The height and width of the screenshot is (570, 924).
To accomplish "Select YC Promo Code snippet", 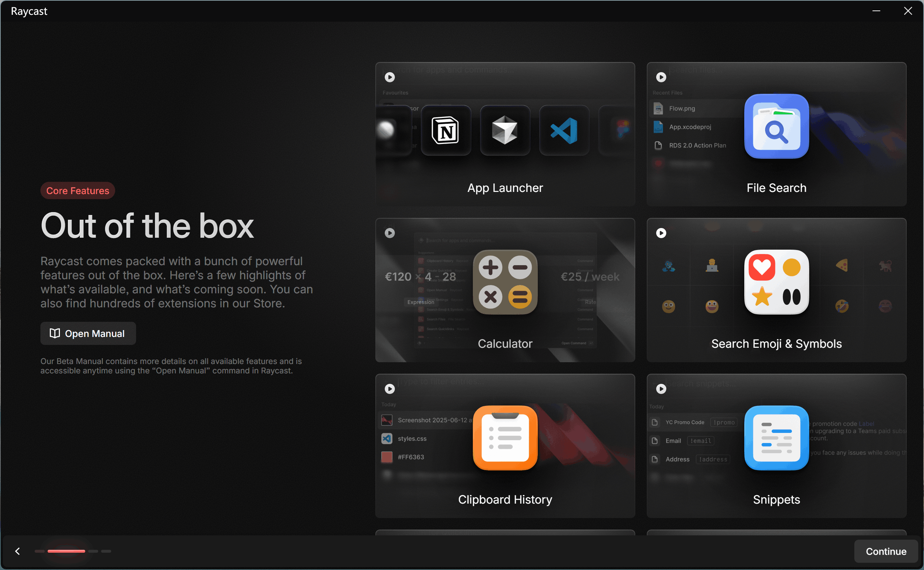I will click(696, 422).
